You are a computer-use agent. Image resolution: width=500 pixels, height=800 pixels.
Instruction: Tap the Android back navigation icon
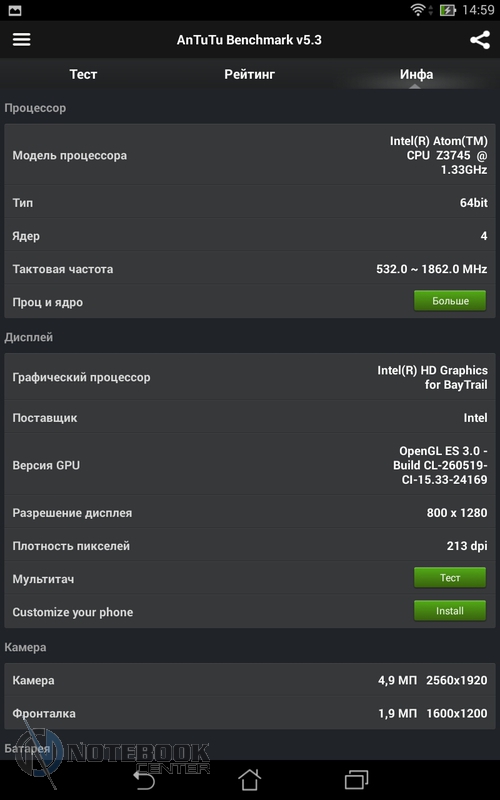[143, 779]
